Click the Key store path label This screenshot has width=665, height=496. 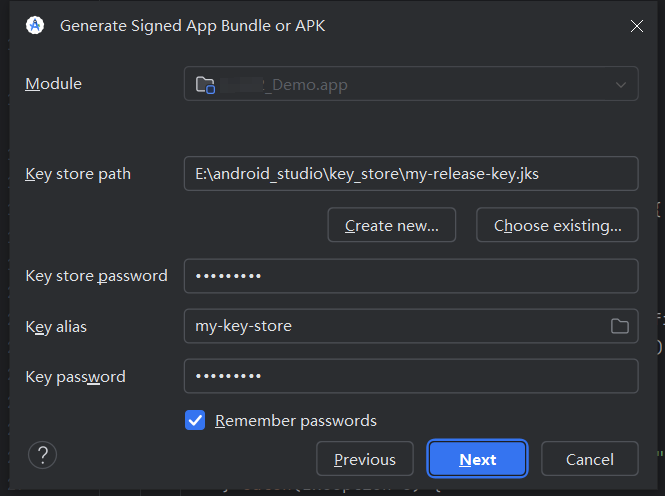pyautogui.click(x=78, y=174)
